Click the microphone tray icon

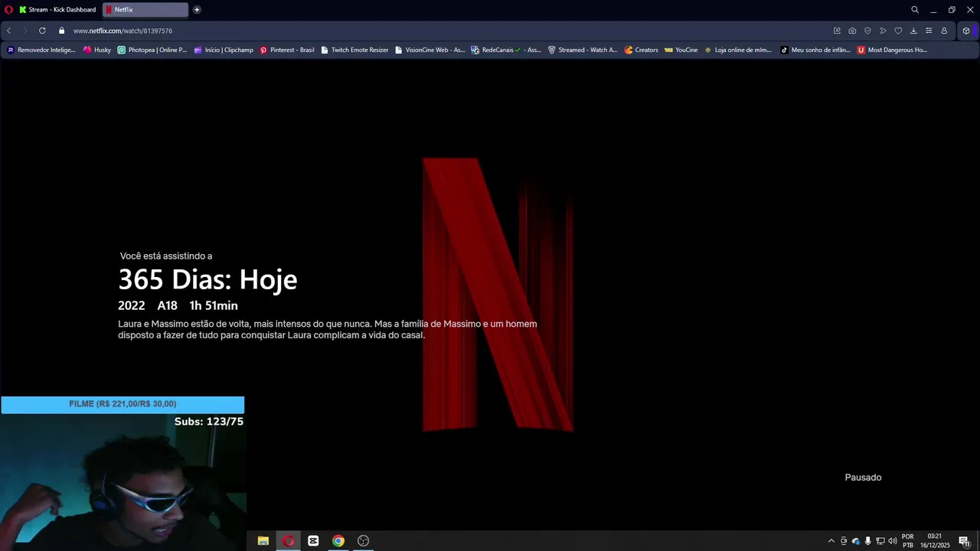click(x=868, y=541)
